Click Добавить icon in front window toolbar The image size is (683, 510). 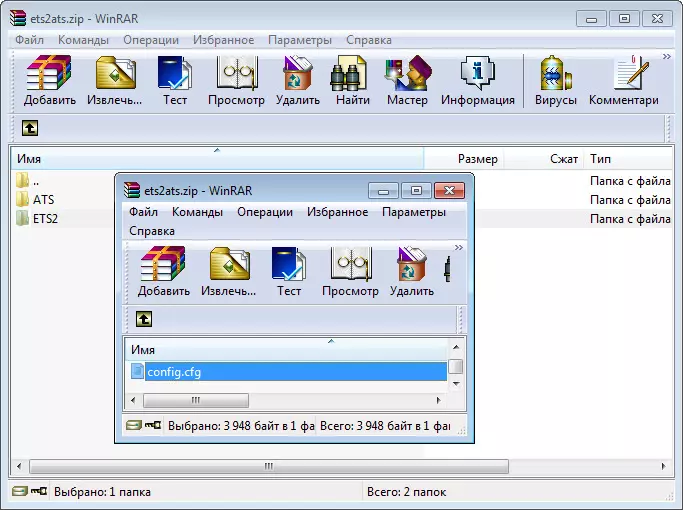[x=162, y=263]
